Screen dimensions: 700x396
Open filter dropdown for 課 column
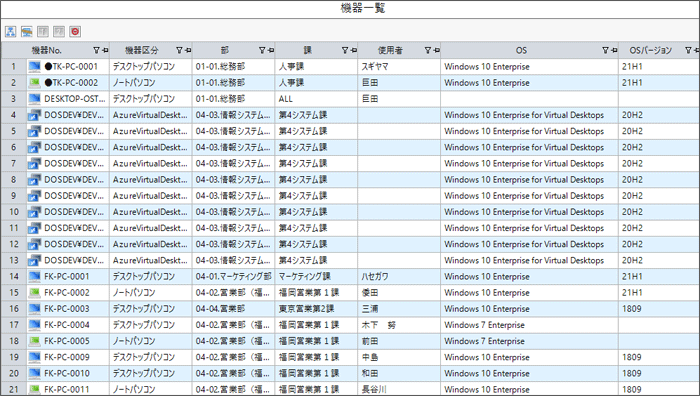point(345,50)
